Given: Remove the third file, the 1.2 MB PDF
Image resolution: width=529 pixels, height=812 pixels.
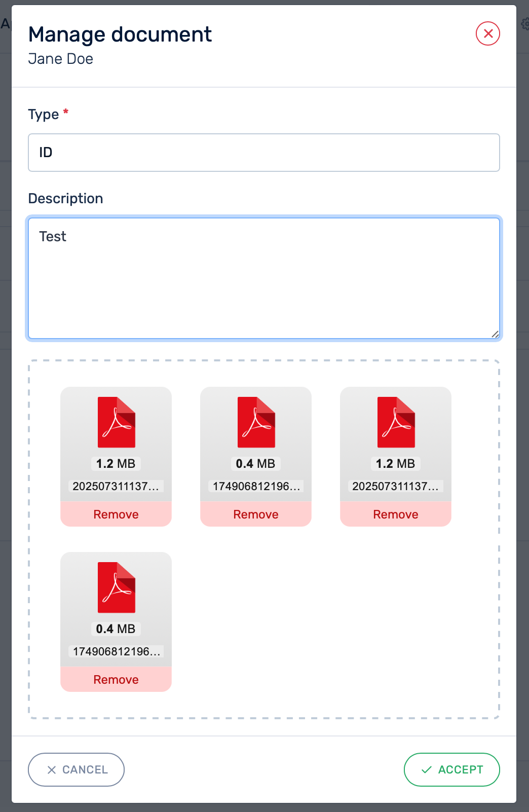Looking at the screenshot, I should [x=396, y=514].
